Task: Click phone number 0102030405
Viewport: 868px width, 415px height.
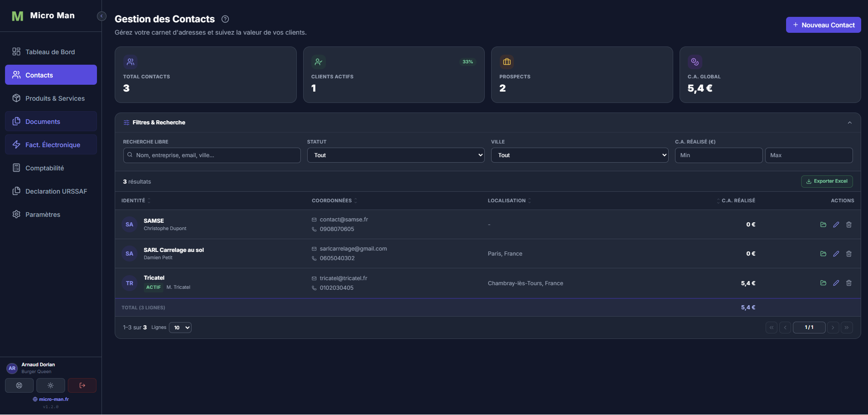Action: point(336,288)
